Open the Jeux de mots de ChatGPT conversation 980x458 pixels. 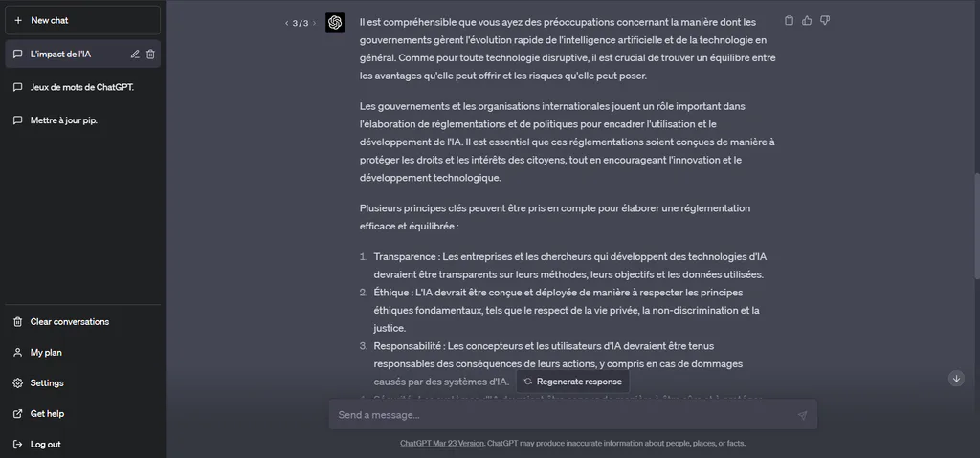(82, 87)
